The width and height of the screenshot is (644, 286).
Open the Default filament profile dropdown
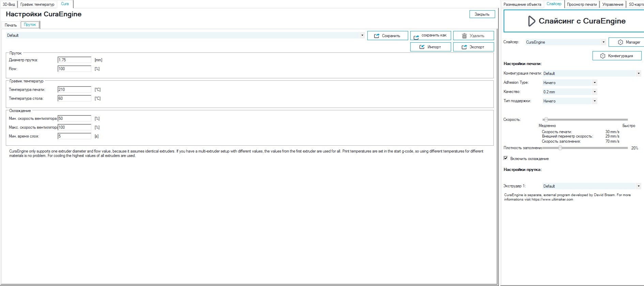[x=362, y=35]
